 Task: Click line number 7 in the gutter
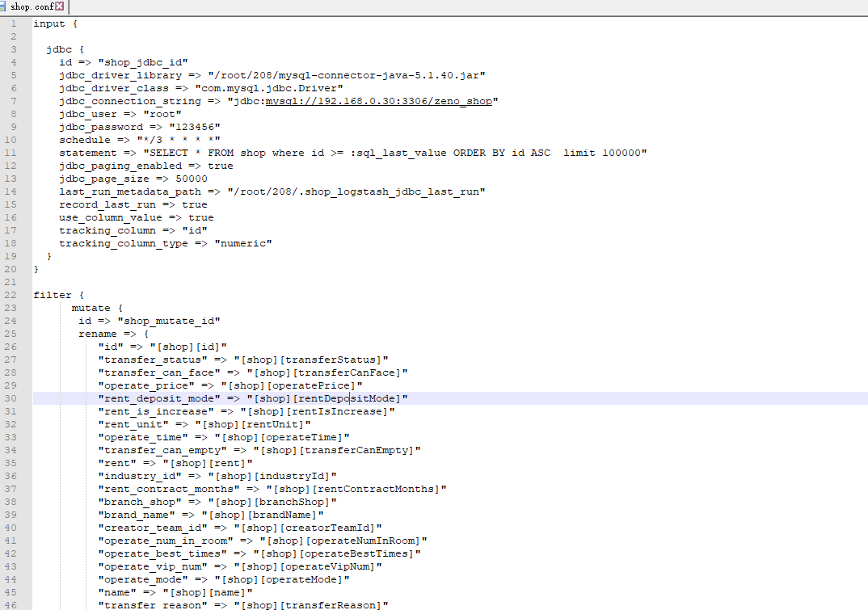(x=14, y=101)
